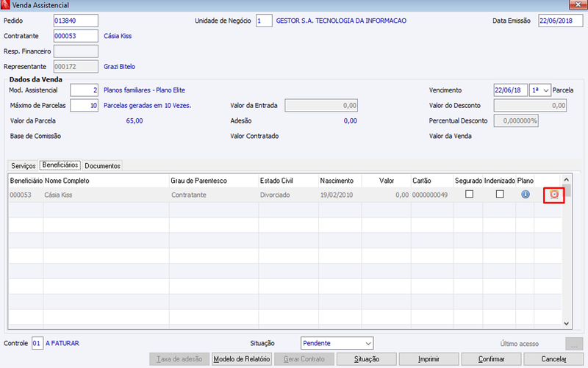Select the Beneficiários tab
This screenshot has height=368, width=588.
click(60, 165)
